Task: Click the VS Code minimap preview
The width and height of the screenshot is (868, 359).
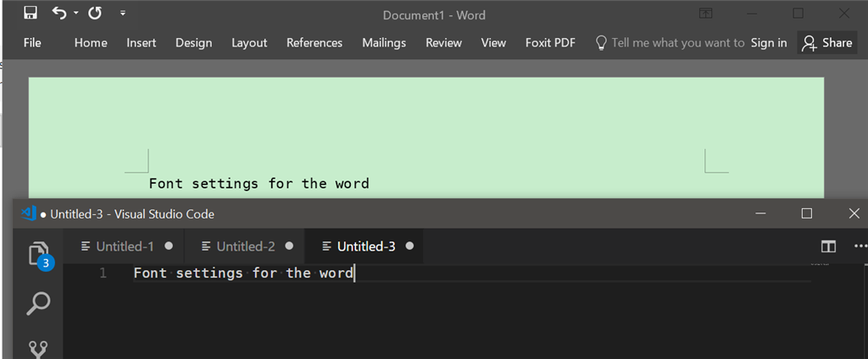Action: (x=820, y=265)
